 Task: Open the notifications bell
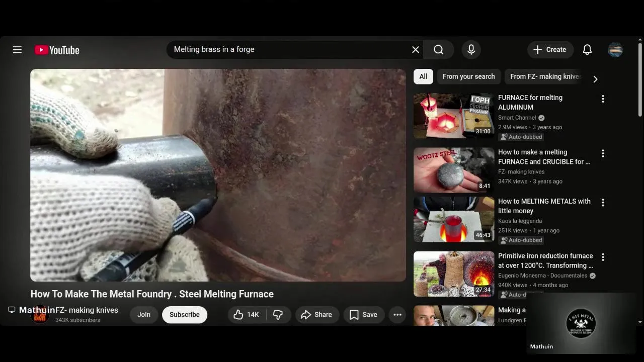coord(587,50)
